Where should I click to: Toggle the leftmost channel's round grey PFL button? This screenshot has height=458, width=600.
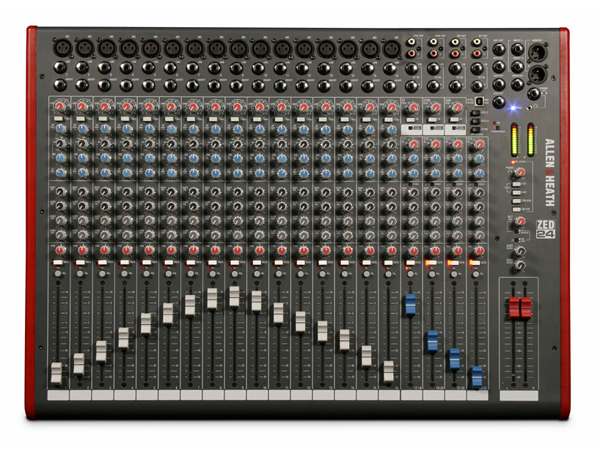pyautogui.click(x=58, y=274)
